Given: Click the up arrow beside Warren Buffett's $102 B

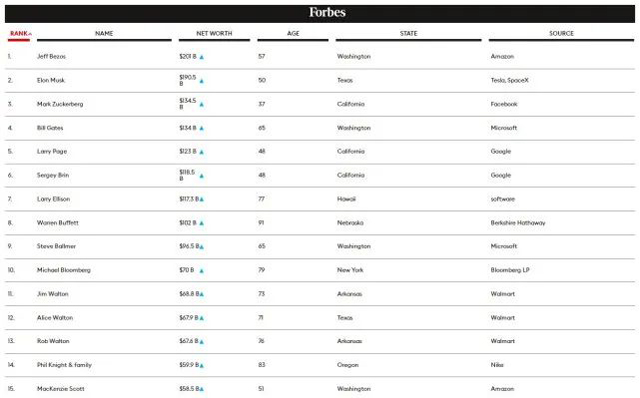Looking at the screenshot, I should click(202, 223).
